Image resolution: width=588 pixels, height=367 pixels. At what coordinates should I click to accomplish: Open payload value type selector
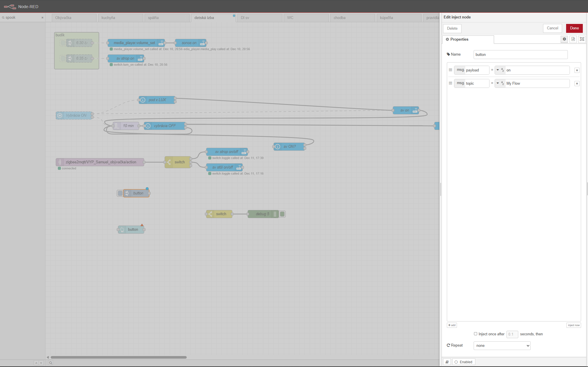pos(500,70)
